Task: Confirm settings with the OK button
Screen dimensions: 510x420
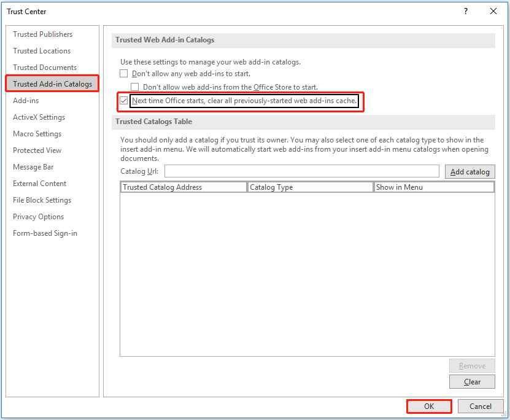Action: pyautogui.click(x=429, y=406)
